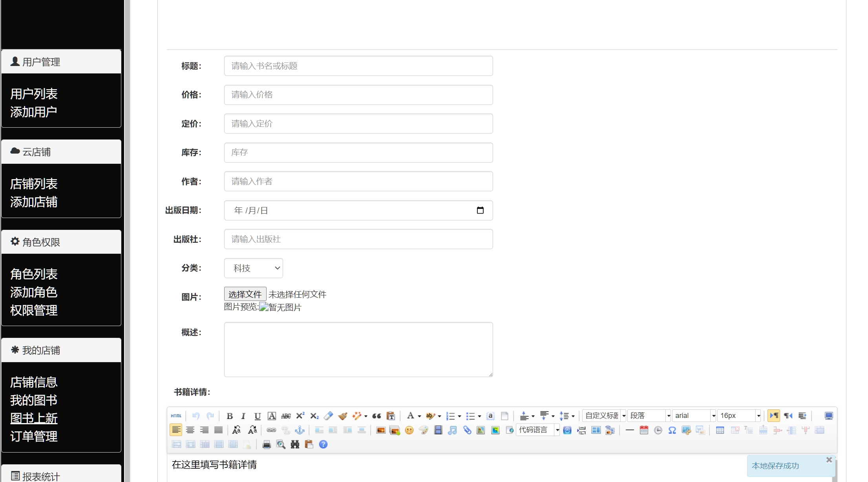Insert an emoticon with the smiley icon
Screen dimensions: 868x482
click(409, 430)
